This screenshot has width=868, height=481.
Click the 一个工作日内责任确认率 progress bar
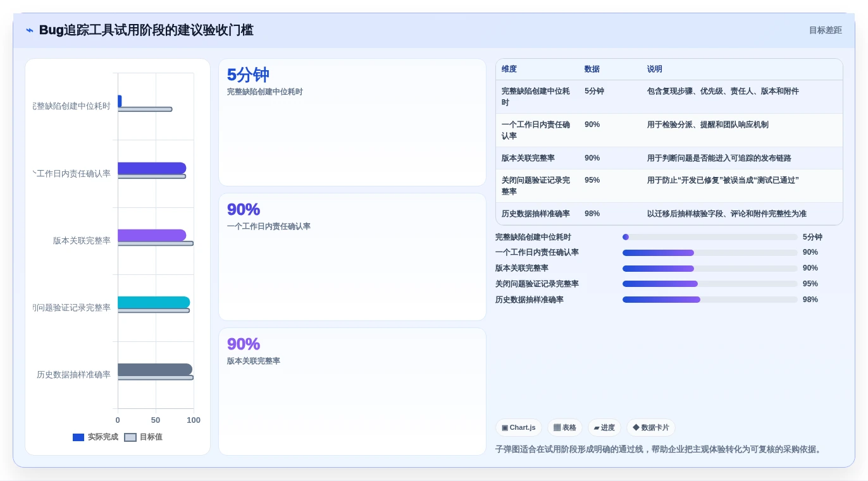pos(710,253)
